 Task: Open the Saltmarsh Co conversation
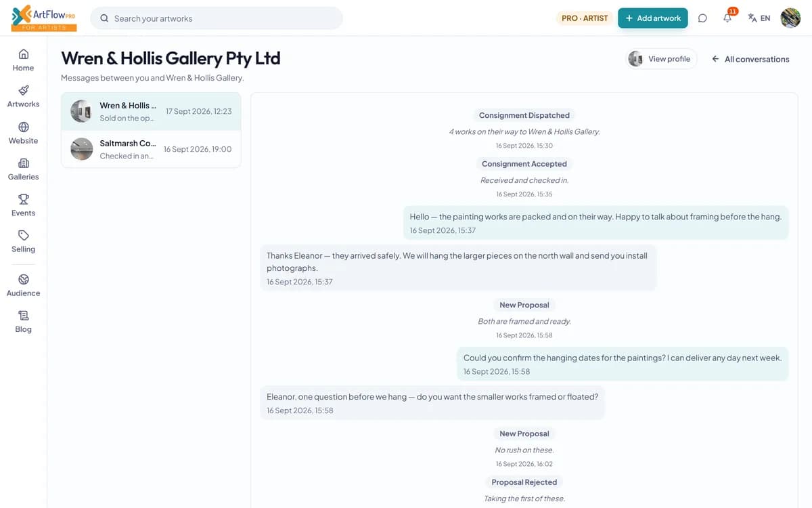tap(151, 149)
